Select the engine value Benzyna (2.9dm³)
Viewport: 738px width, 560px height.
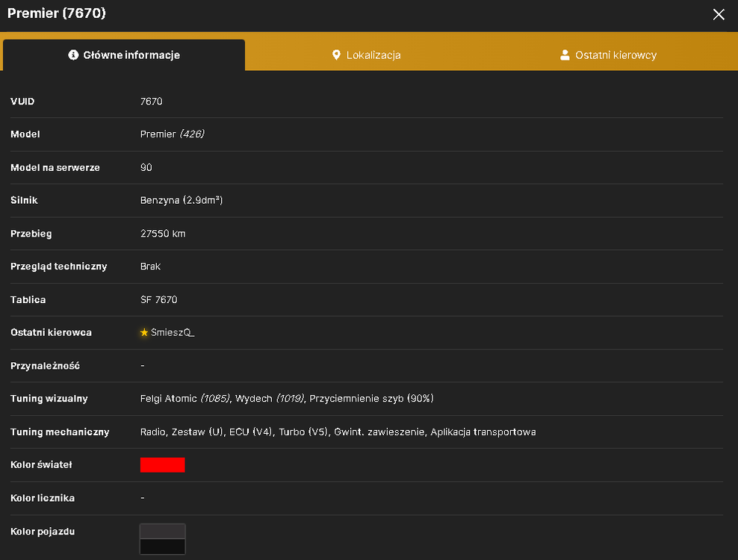182,200
